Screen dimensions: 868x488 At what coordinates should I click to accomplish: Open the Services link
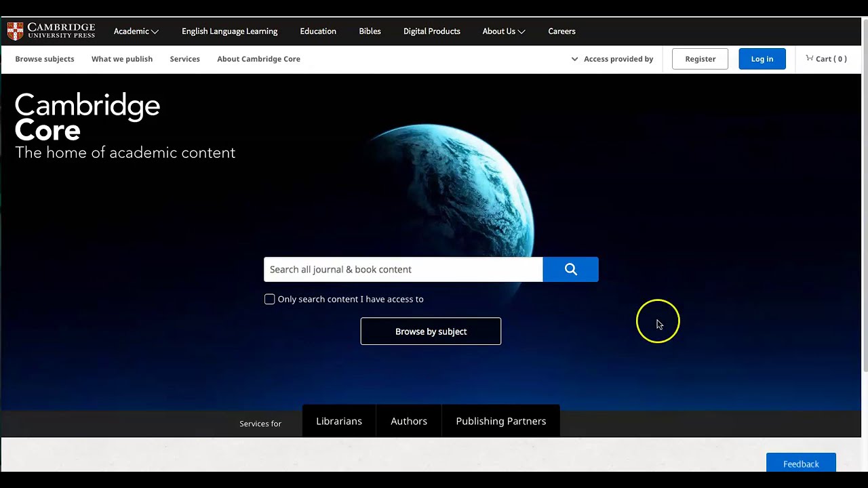pos(184,59)
